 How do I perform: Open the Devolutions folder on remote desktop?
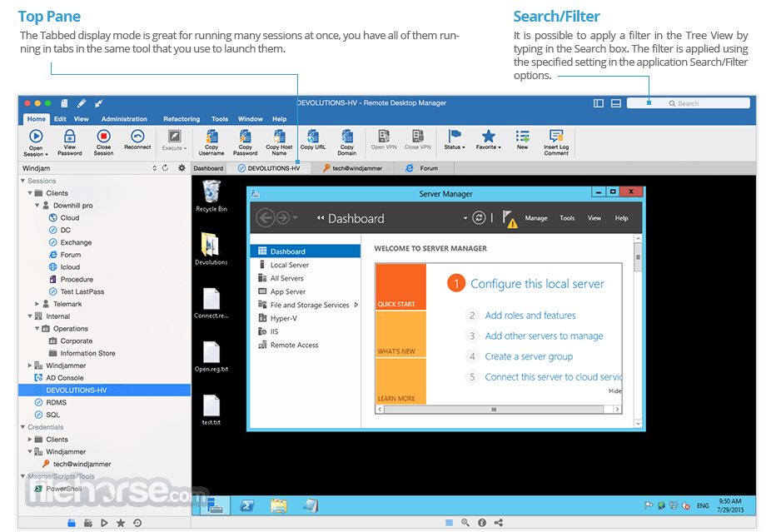[211, 249]
